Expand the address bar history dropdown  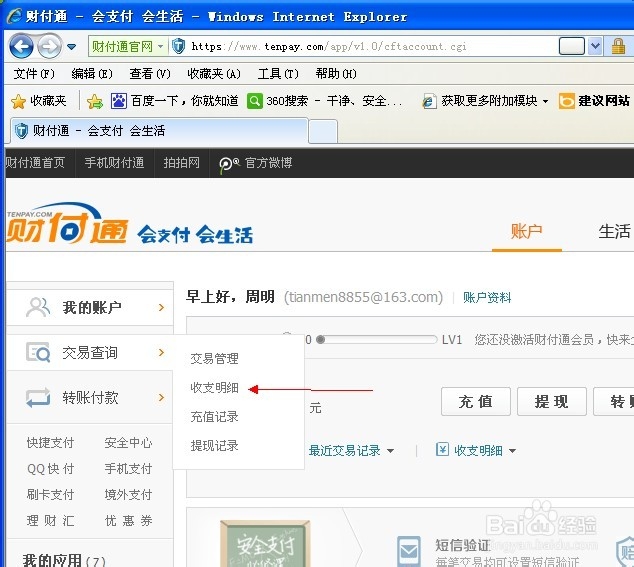595,46
